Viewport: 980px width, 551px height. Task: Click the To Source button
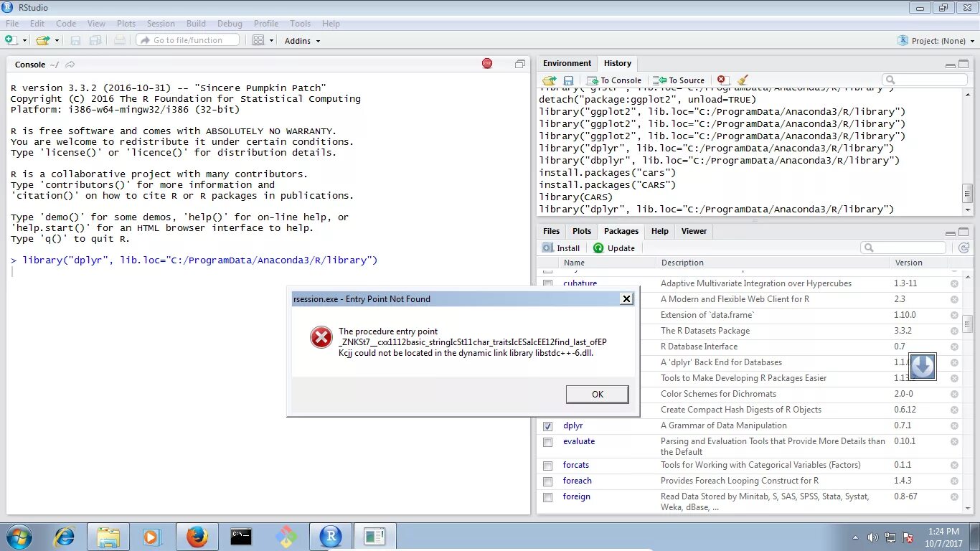pos(679,80)
